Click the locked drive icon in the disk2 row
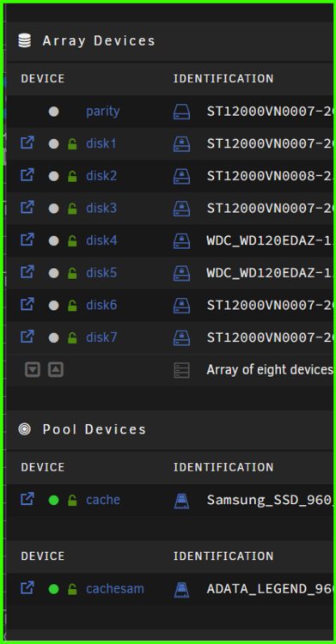This screenshot has width=336, height=644. click(x=181, y=176)
